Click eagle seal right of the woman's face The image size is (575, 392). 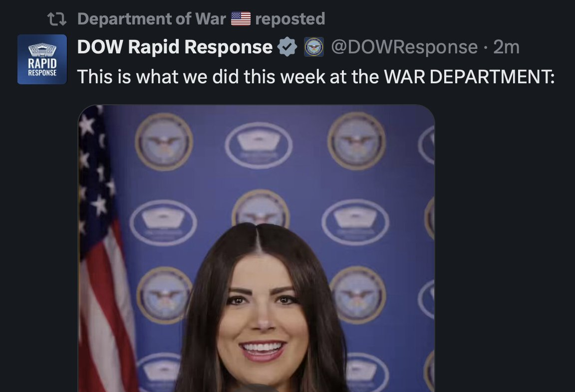click(358, 295)
